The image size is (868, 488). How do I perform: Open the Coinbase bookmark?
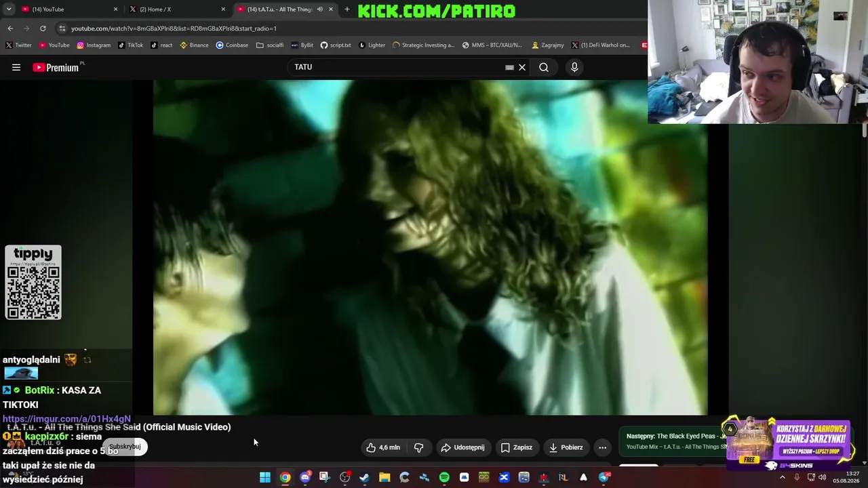232,45
